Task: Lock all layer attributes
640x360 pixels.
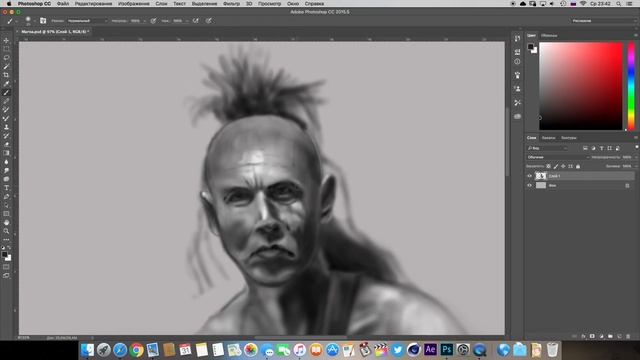Action: [x=578, y=167]
